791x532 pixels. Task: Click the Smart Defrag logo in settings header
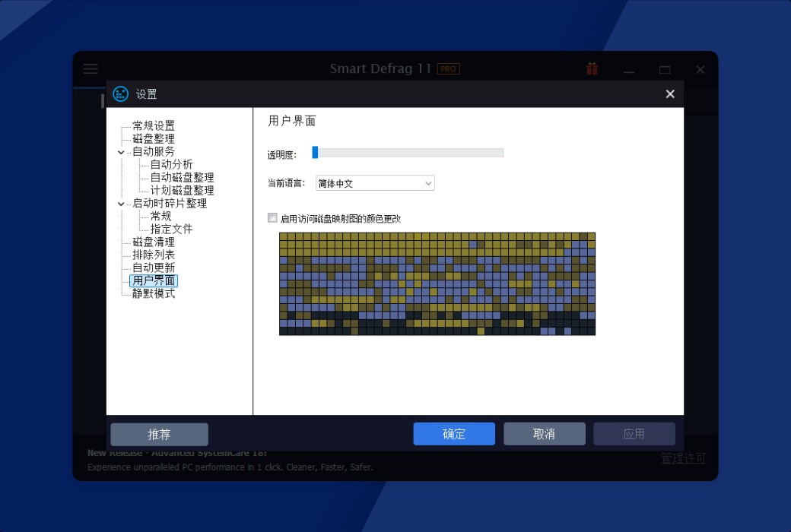(121, 93)
